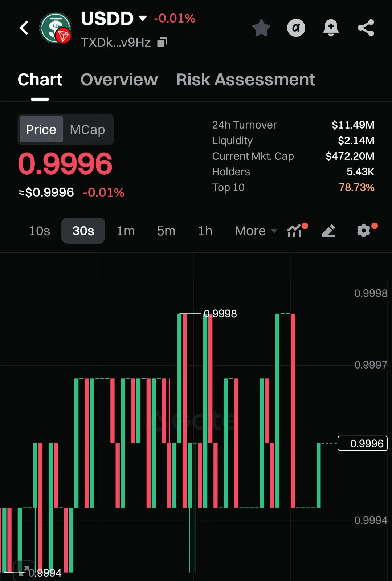Expand the USDD token dropdown arrow
This screenshot has height=581, width=392.
[x=143, y=18]
